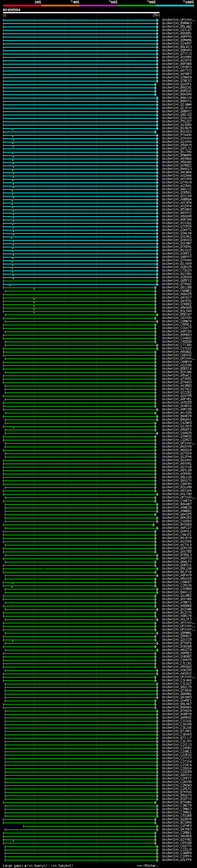Open hit UniRef100_Q72R51

tap(177, 379)
